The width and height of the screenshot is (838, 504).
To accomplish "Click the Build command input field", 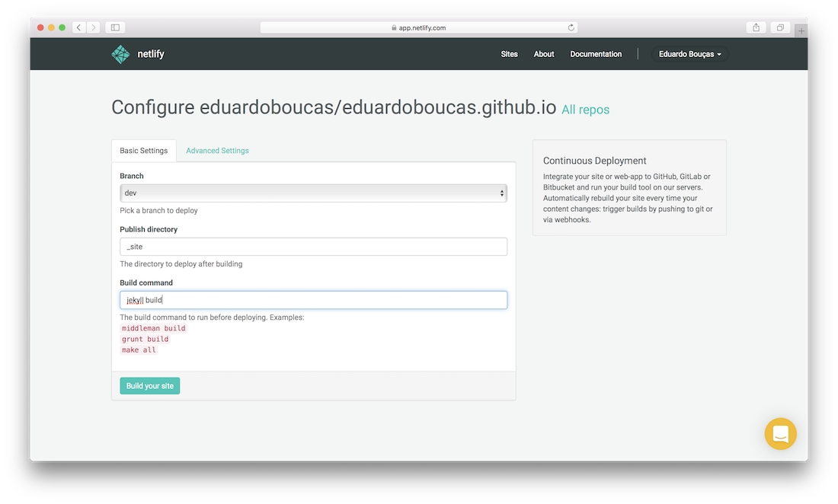I will coord(313,299).
